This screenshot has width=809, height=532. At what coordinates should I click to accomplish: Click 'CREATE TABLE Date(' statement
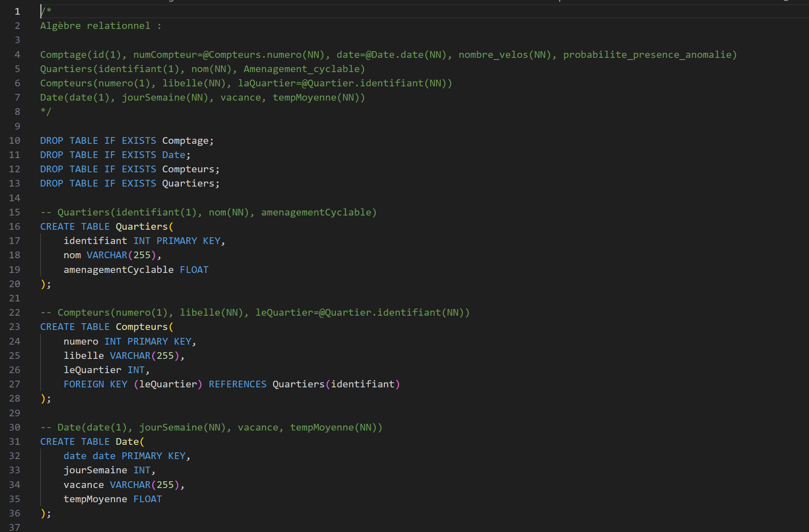click(x=92, y=442)
